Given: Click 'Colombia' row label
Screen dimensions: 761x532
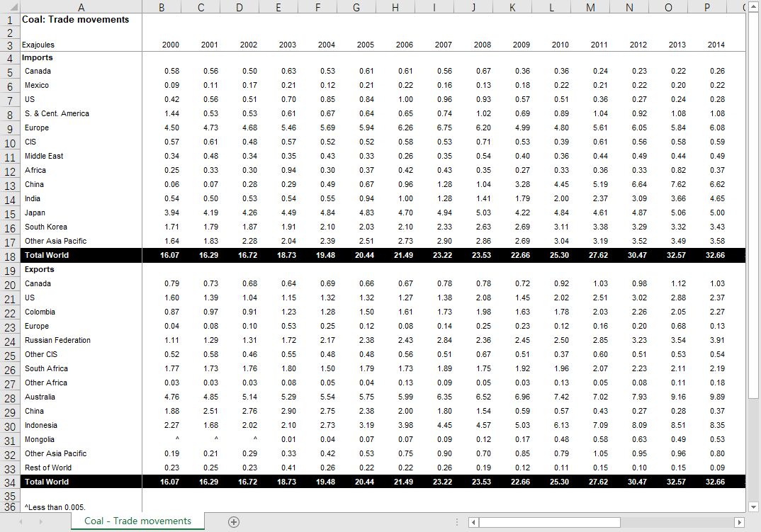Looking at the screenshot, I should point(40,312).
